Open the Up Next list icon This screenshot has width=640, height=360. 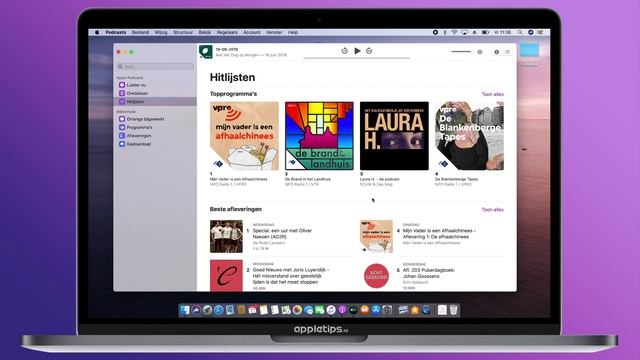pos(507,52)
